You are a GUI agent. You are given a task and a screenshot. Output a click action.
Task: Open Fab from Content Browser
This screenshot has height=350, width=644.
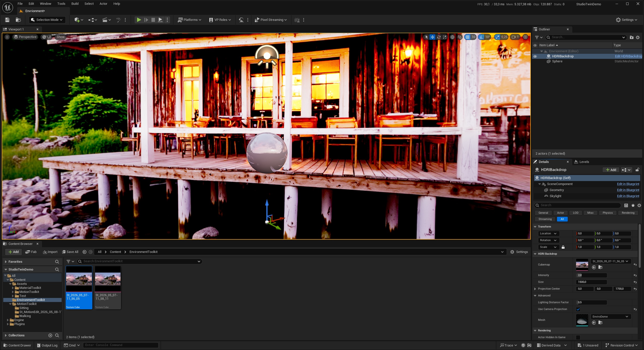tap(31, 252)
